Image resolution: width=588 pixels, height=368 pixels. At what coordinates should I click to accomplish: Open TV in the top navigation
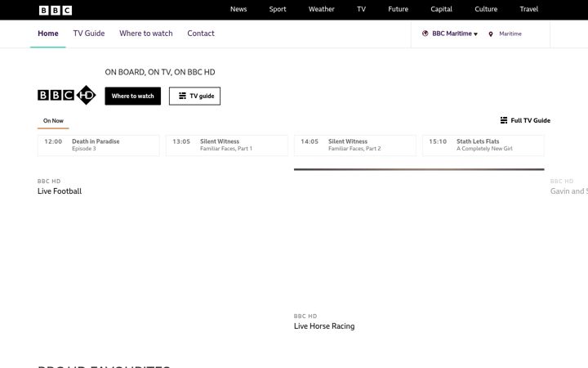[x=361, y=9]
